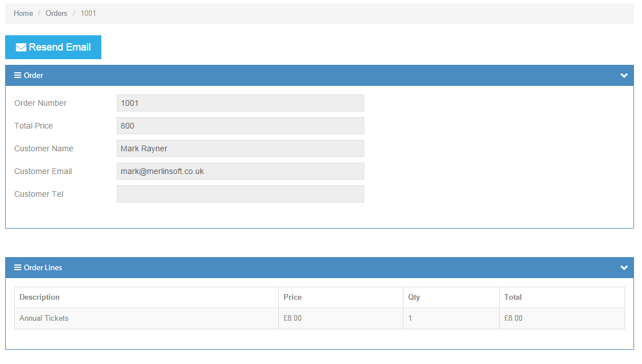Go to Home in the breadcrumb

[23, 13]
